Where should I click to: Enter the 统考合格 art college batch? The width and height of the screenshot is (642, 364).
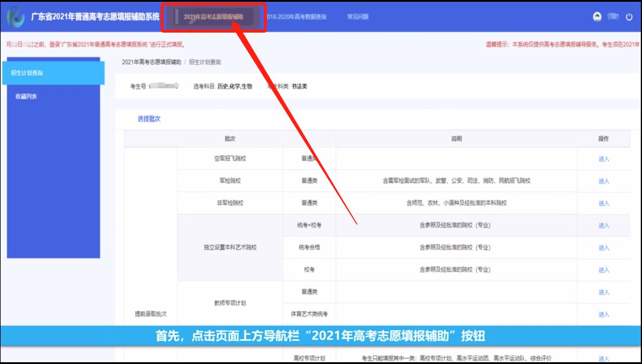point(603,248)
